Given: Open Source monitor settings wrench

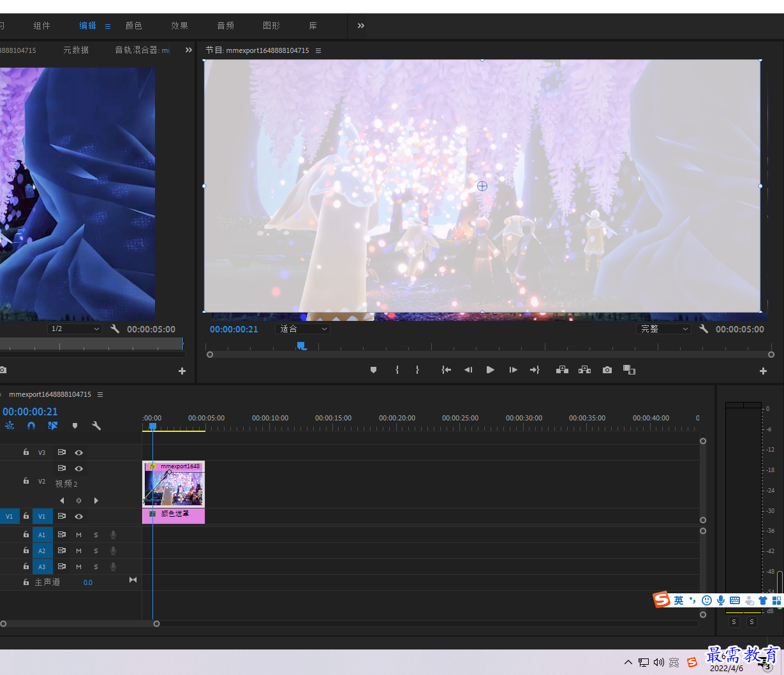Looking at the screenshot, I should tap(115, 329).
